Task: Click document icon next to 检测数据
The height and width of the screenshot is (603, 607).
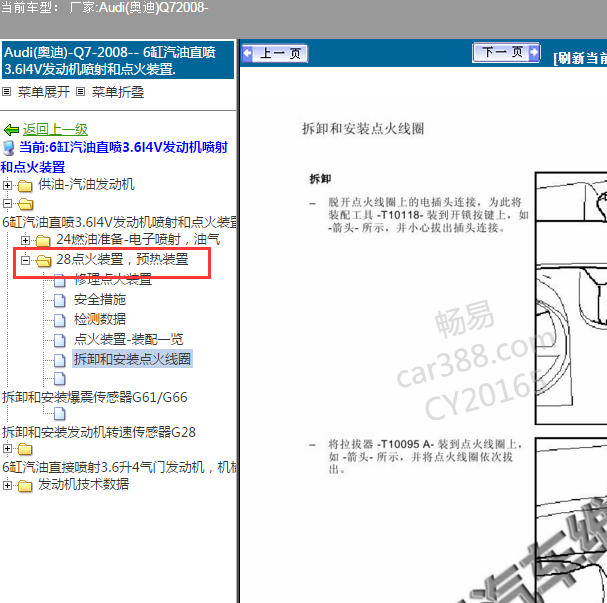Action: point(59,320)
